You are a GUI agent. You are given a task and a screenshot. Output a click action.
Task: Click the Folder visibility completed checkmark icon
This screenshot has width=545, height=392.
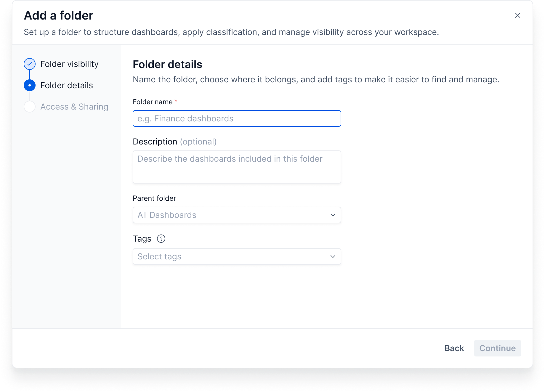coord(30,64)
